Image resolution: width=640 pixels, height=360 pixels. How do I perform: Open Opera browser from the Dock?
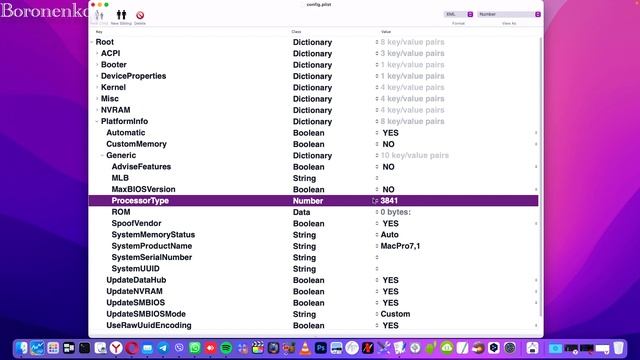point(131,348)
